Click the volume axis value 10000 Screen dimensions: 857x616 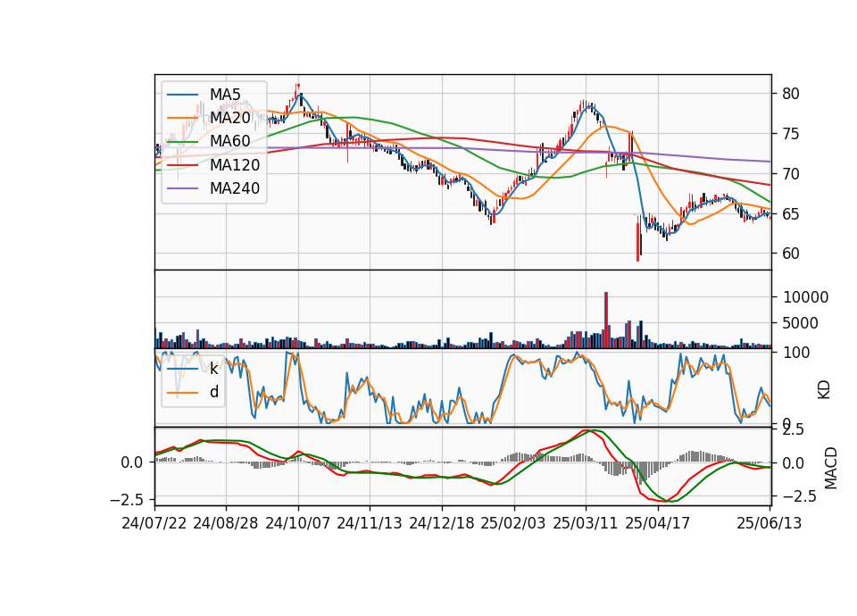point(805,297)
